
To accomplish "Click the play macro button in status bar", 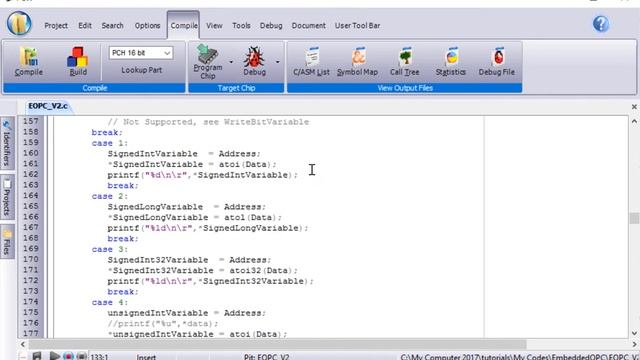I will [x=54, y=356].
